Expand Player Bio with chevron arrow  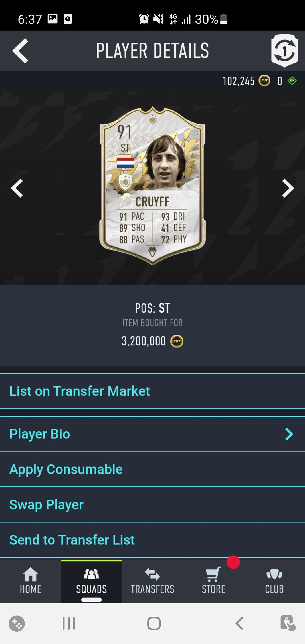click(289, 434)
